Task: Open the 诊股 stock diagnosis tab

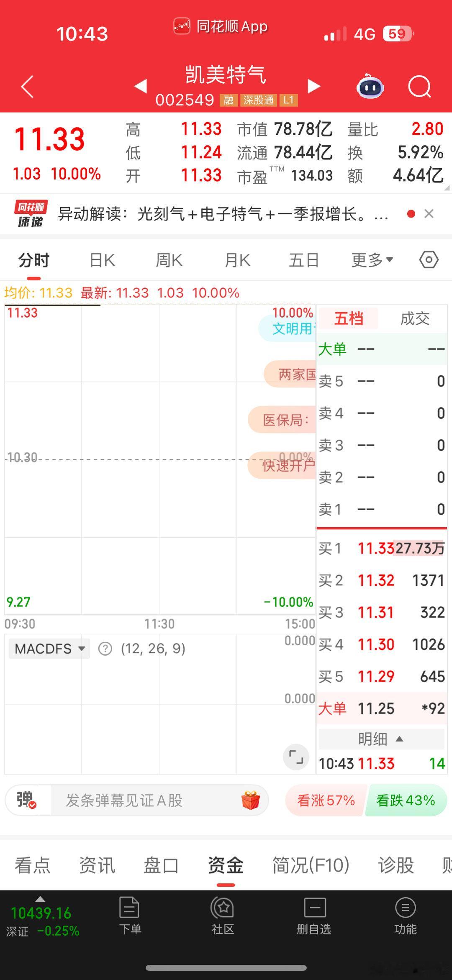Action: coord(396,865)
